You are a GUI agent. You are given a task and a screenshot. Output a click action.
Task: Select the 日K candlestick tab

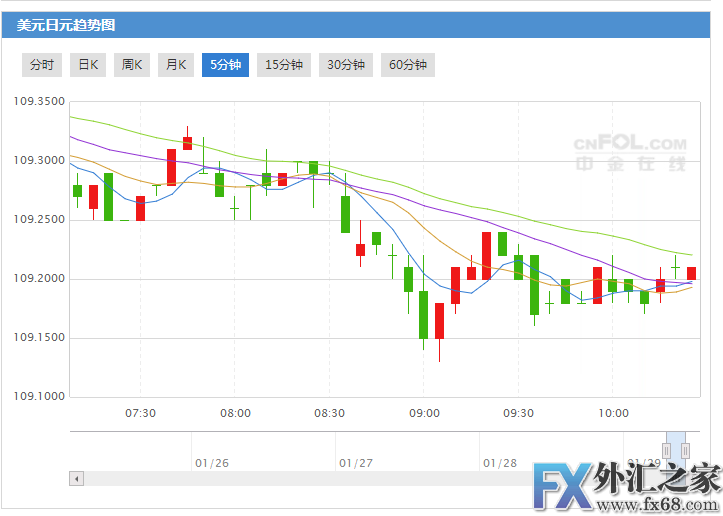point(88,65)
